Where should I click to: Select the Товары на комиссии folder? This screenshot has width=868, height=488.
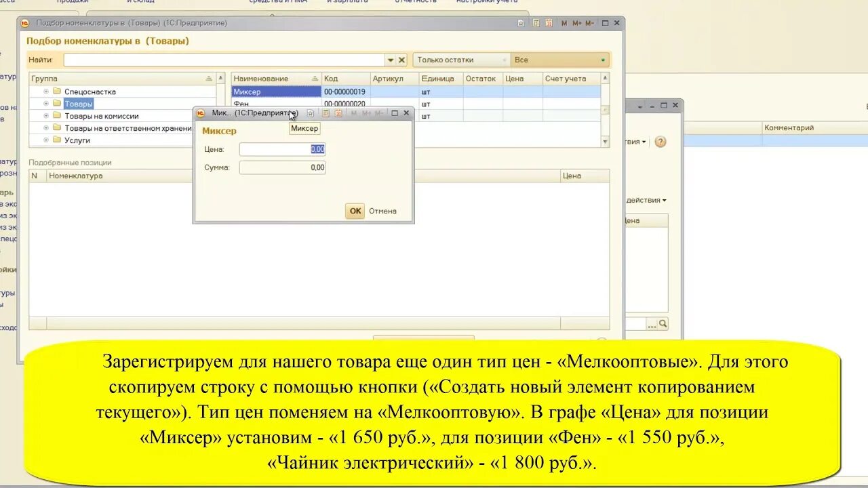pos(101,116)
